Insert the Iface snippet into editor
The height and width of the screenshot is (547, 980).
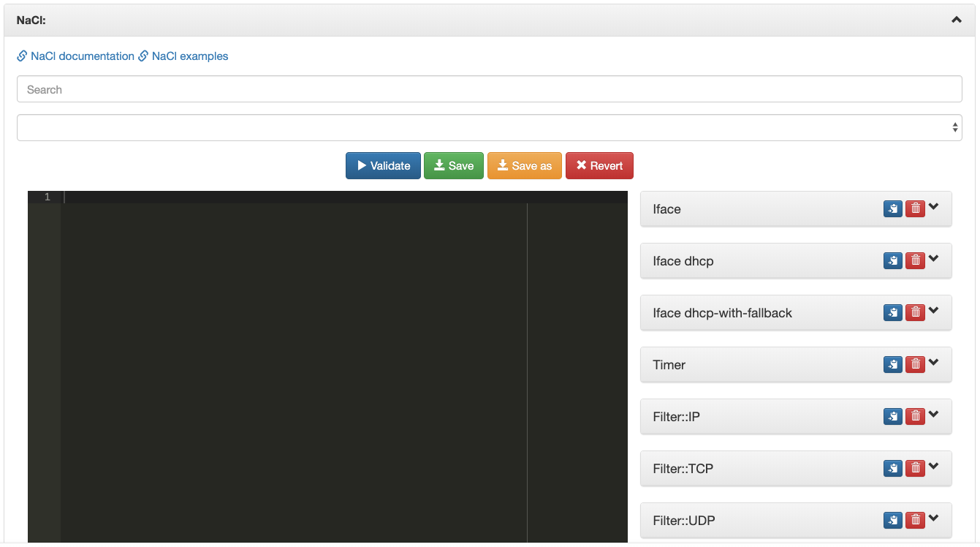[893, 208]
